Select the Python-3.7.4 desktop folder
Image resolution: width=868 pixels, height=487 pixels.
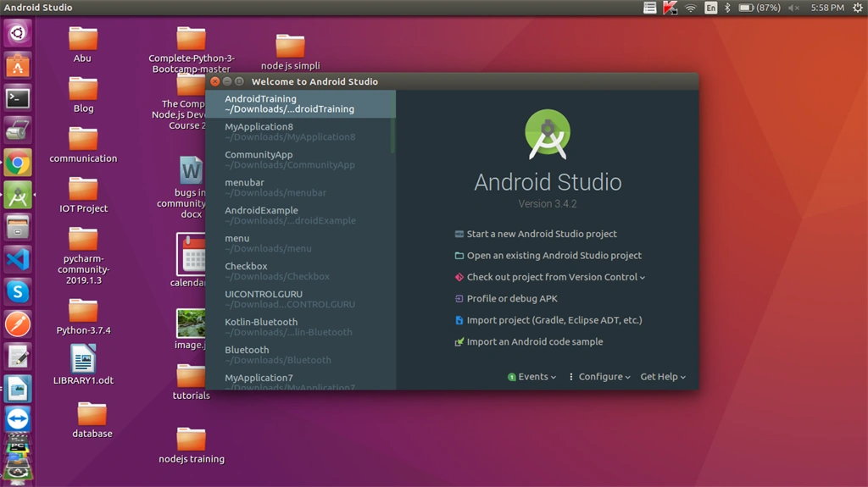[x=84, y=317]
